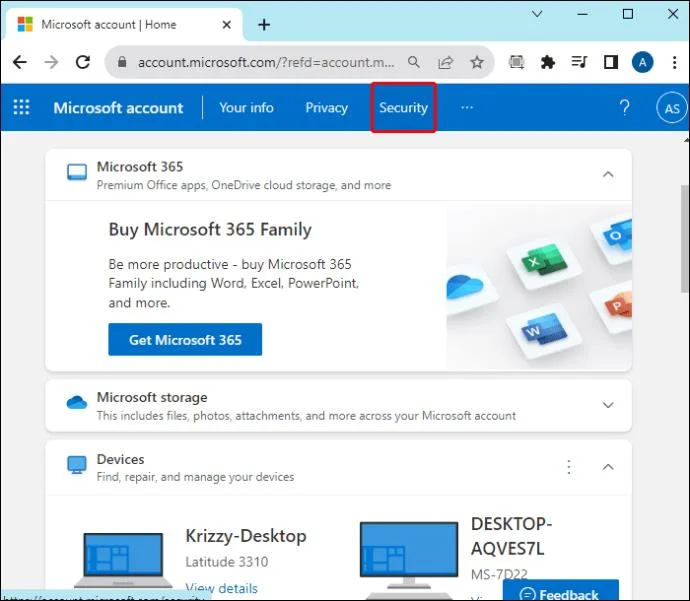Reload the current page
The height and width of the screenshot is (601, 690).
(x=83, y=62)
